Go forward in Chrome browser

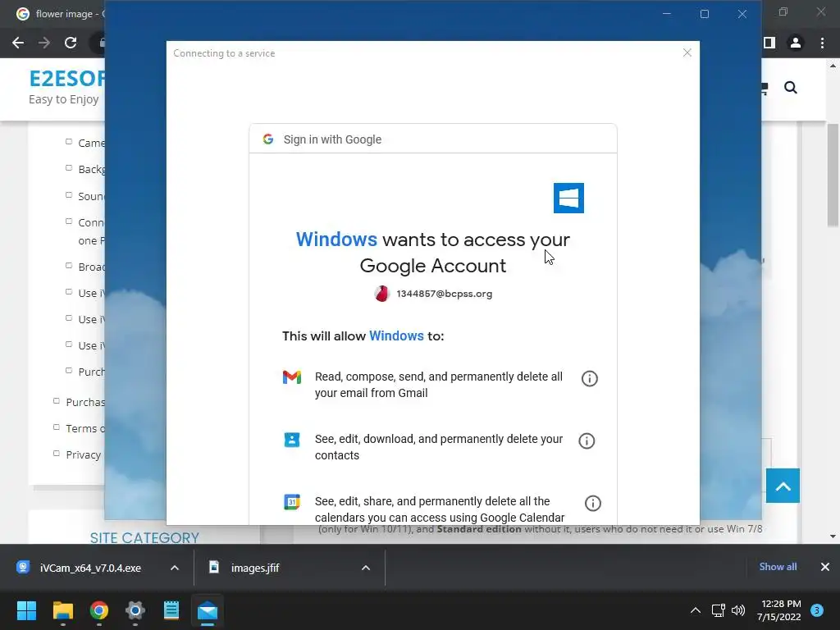(x=44, y=43)
